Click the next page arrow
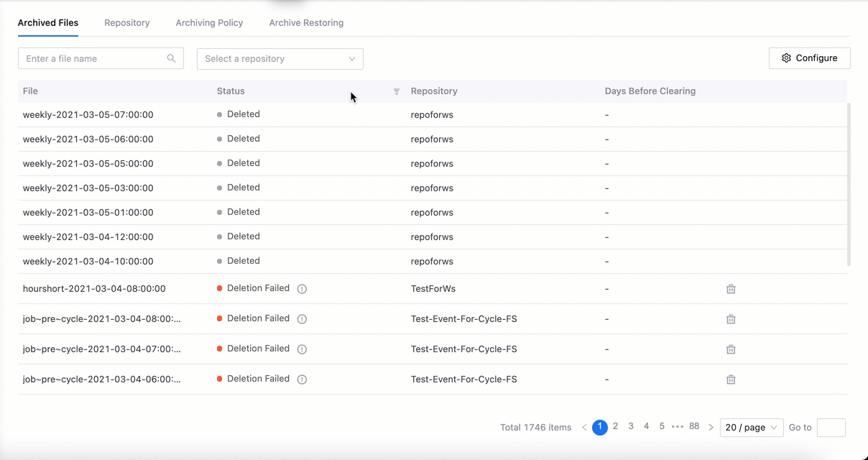 coord(711,428)
